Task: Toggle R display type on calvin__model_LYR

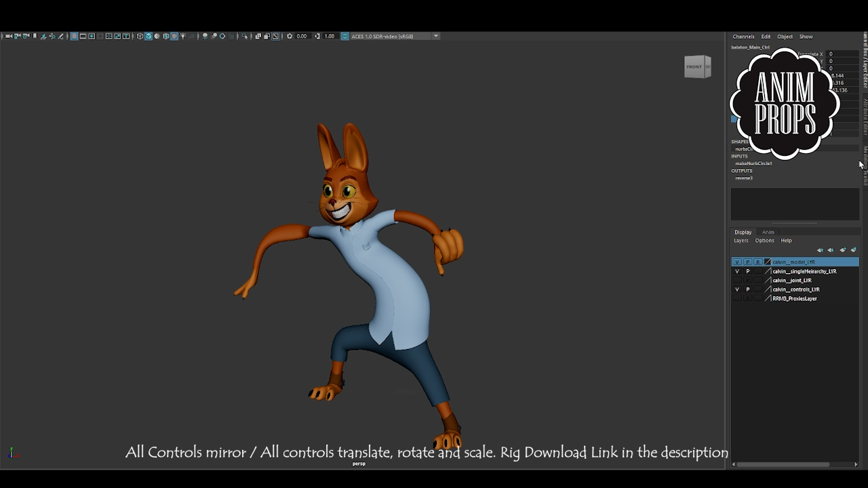Action: tap(757, 262)
